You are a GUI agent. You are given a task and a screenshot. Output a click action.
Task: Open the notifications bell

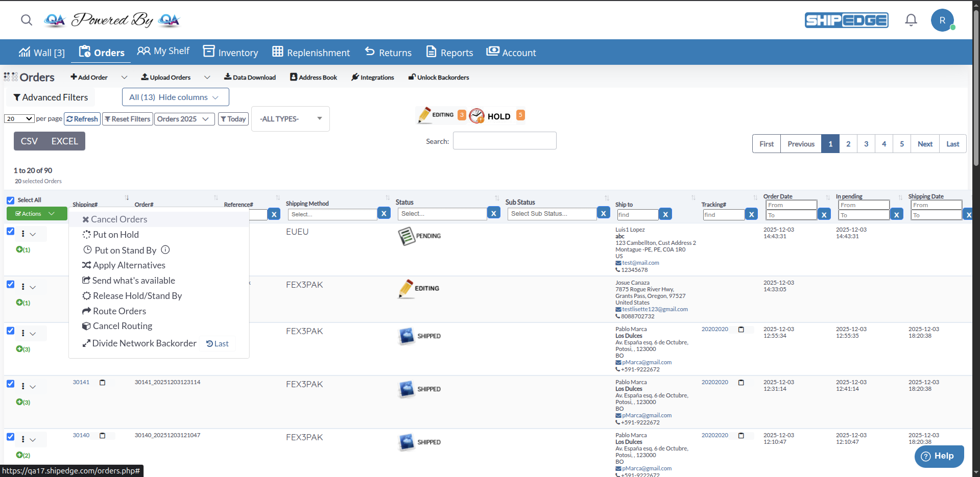click(x=911, y=20)
